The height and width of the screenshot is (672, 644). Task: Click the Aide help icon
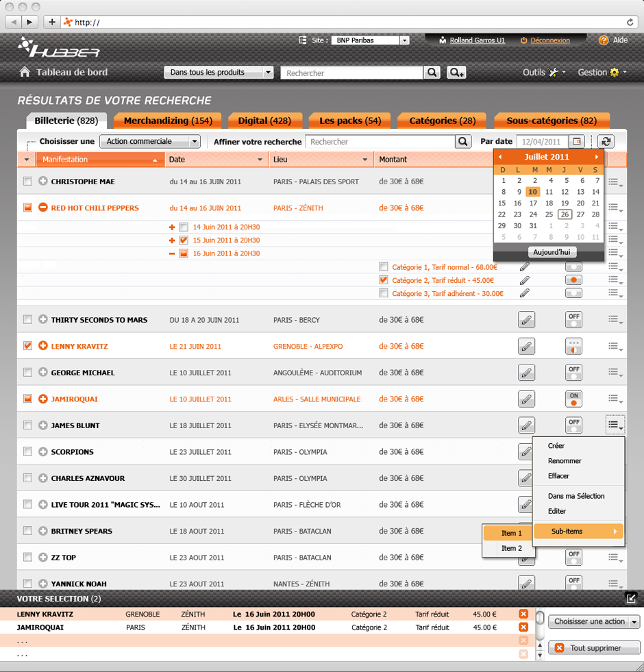(x=604, y=40)
